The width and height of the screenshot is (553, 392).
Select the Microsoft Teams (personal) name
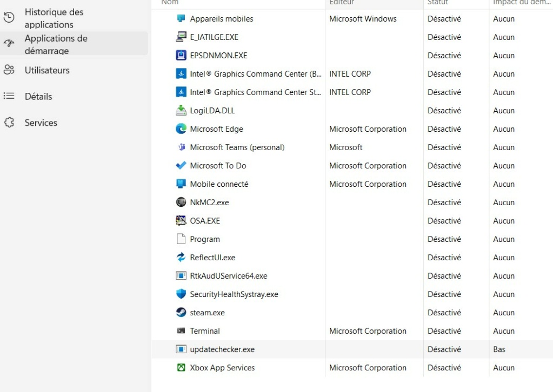tap(237, 147)
